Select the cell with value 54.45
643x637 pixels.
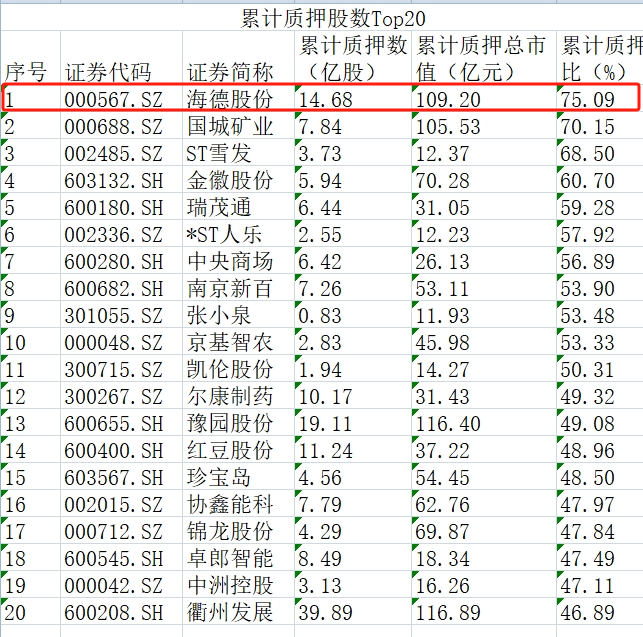click(x=484, y=477)
